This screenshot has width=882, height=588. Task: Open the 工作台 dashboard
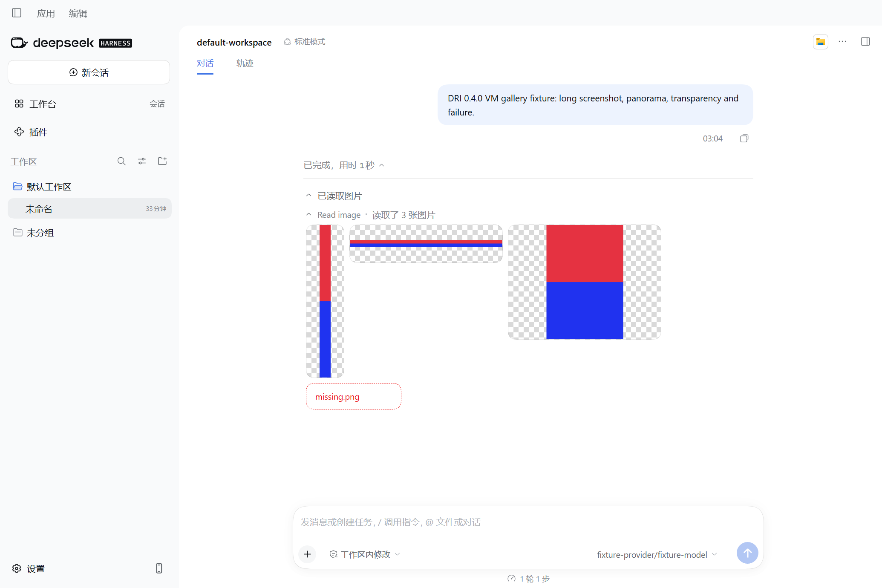(x=43, y=104)
